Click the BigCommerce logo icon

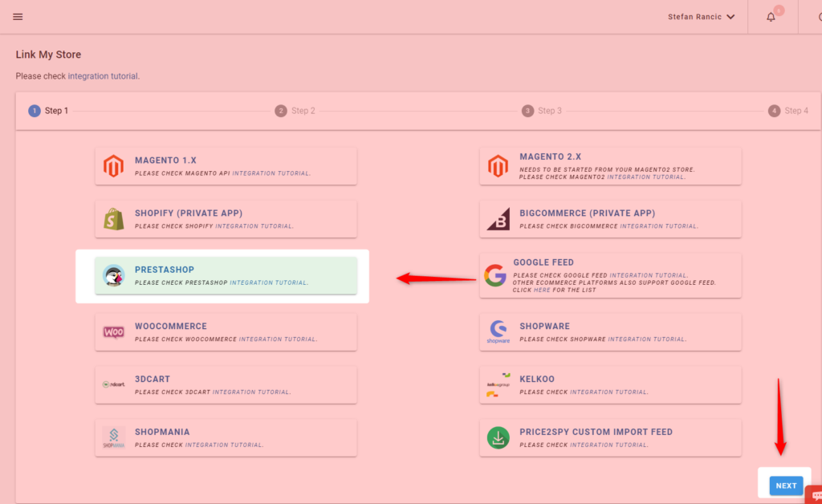click(x=498, y=219)
